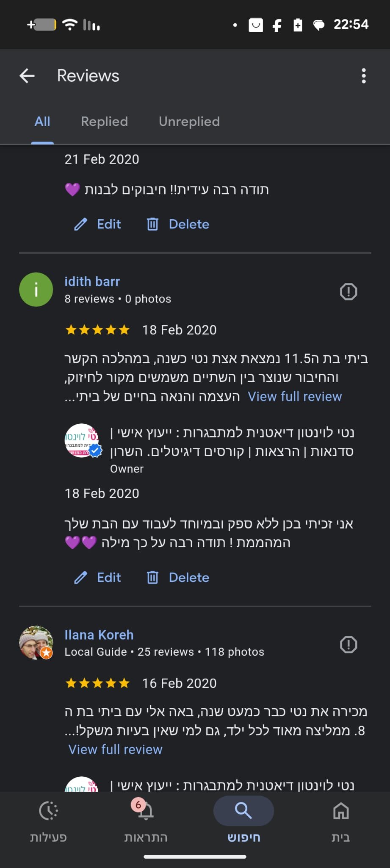390x868 pixels.
Task: Tap Ilana Koreh's profile photo
Action: tap(36, 643)
